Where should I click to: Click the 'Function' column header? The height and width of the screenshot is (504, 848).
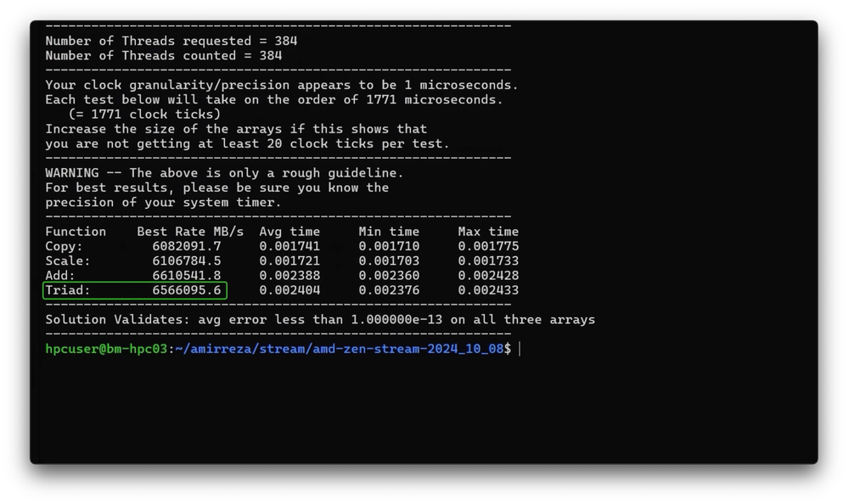tap(76, 232)
